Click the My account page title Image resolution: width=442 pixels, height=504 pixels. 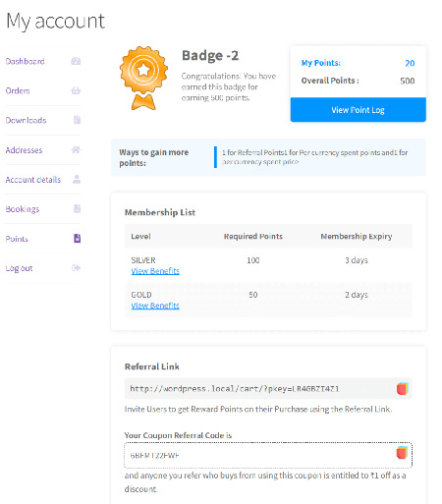(55, 22)
